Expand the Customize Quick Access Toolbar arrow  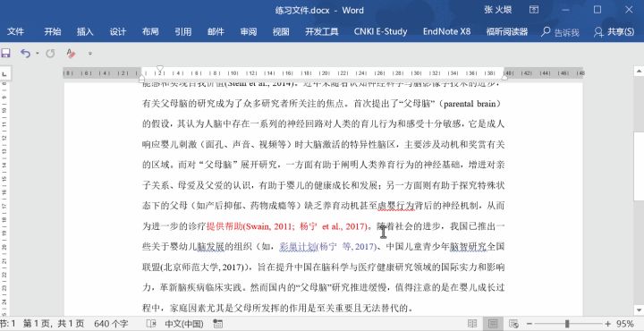pyautogui.click(x=90, y=54)
